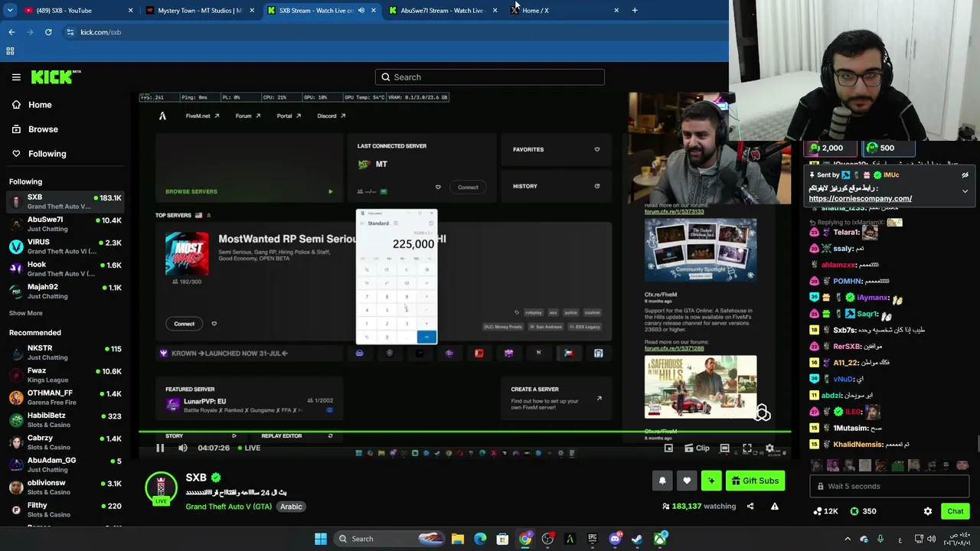Open Microsoft Edge from taskbar

(x=480, y=539)
